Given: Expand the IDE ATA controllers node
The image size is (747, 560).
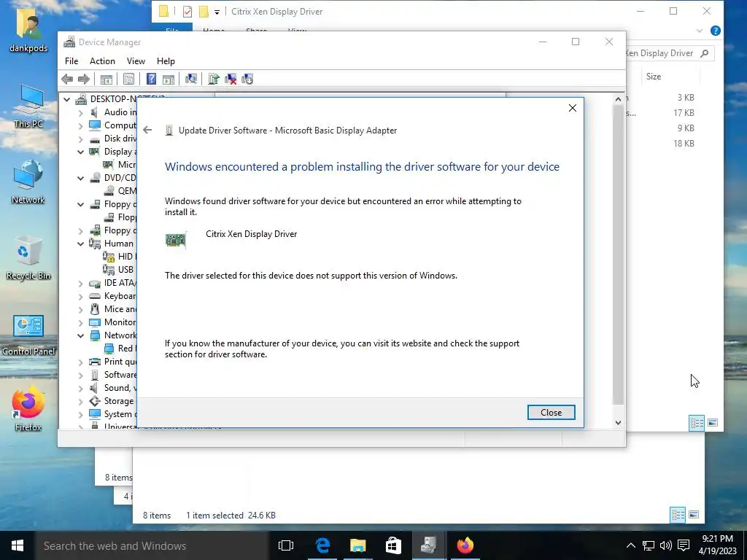Looking at the screenshot, I should (x=80, y=283).
